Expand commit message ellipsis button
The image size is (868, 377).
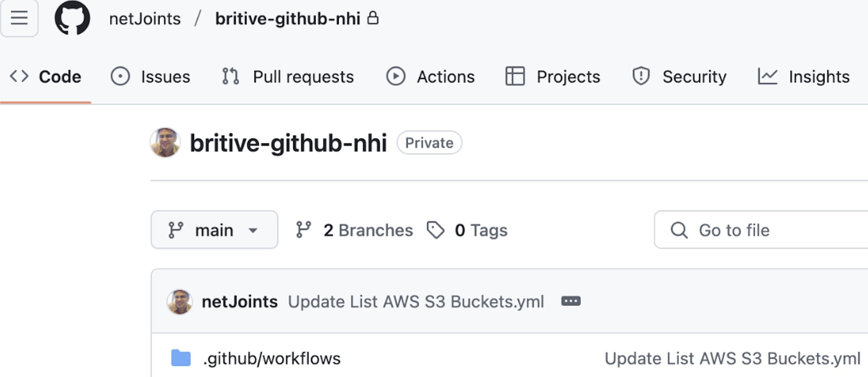[571, 301]
